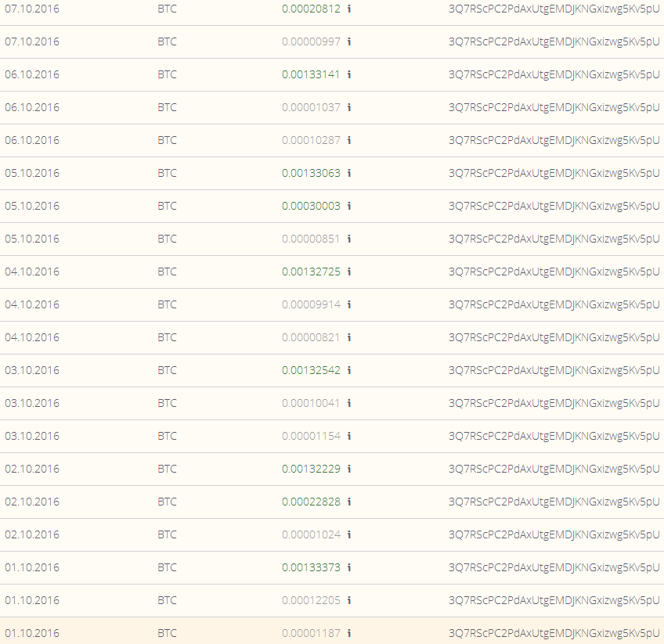Click amount 0.00000851

click(x=311, y=239)
